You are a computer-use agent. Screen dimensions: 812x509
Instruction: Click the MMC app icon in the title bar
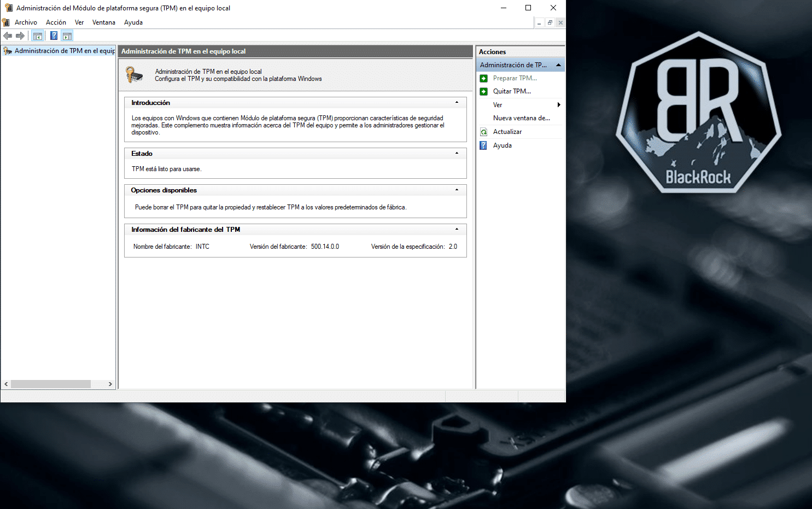pos(9,8)
